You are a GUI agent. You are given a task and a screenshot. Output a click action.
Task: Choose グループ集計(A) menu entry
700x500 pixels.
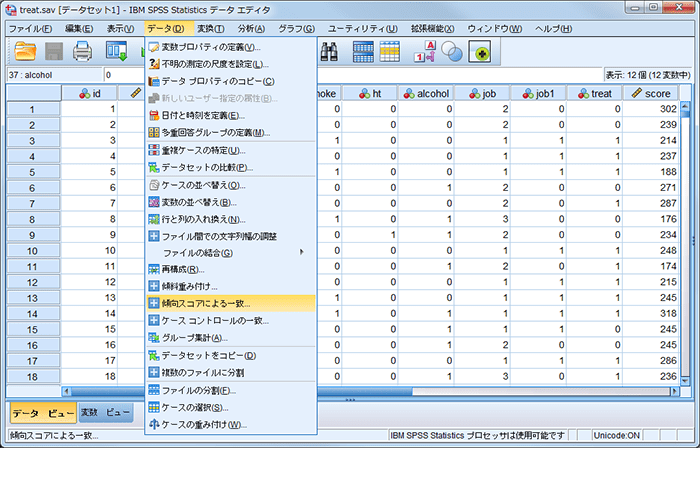231,338
